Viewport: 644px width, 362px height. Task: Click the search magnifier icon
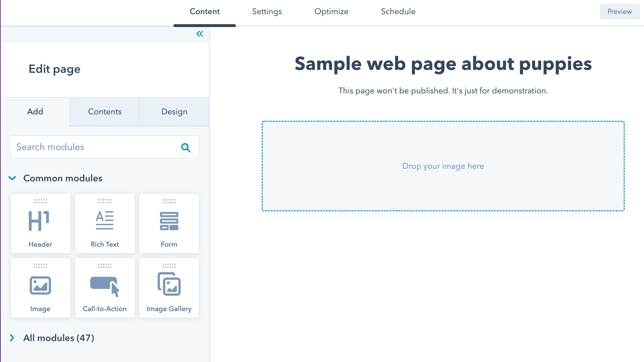186,148
